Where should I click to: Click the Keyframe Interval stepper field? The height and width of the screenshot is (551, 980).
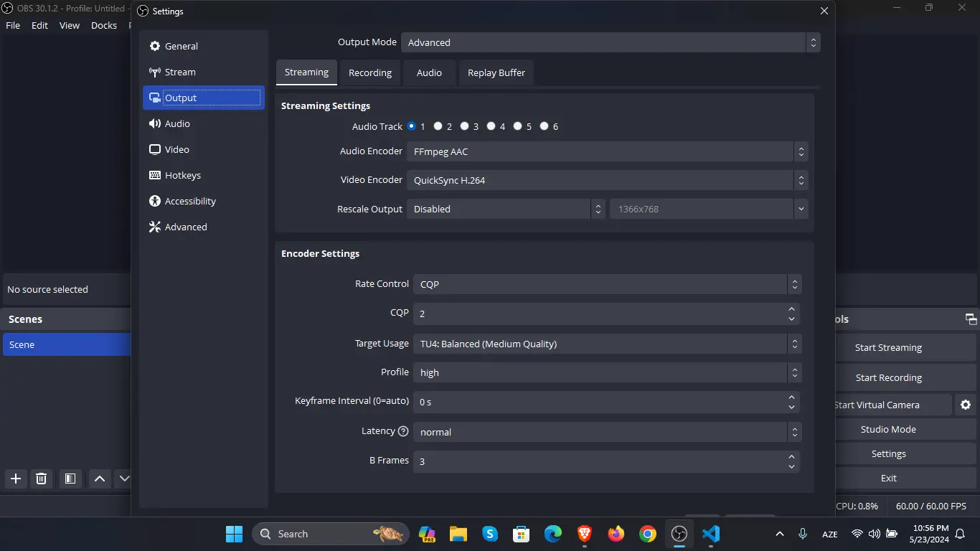[606, 402]
